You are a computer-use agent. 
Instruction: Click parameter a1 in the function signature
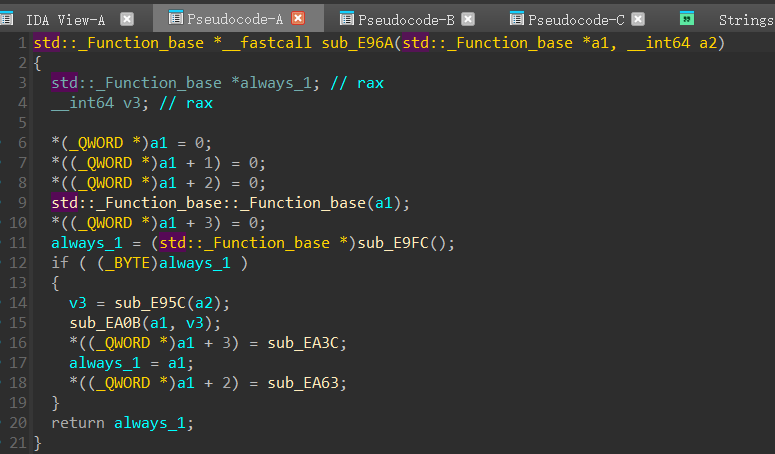(600, 43)
